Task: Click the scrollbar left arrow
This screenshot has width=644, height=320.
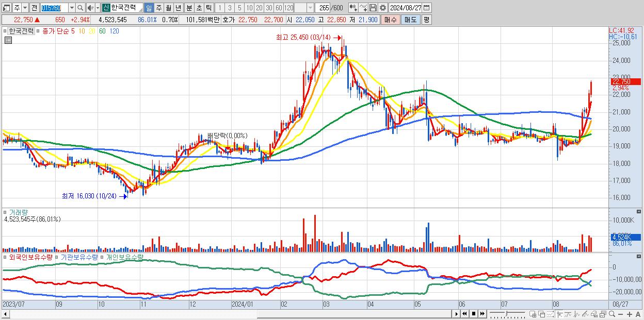Action: point(5,314)
